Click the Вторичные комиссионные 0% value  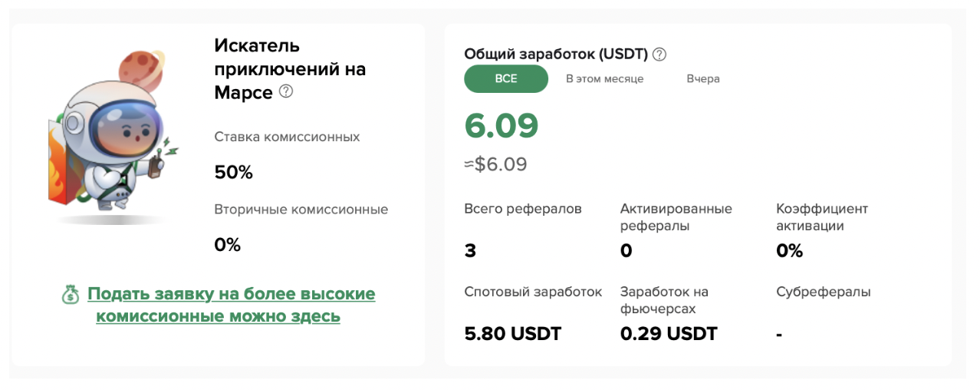tap(228, 245)
